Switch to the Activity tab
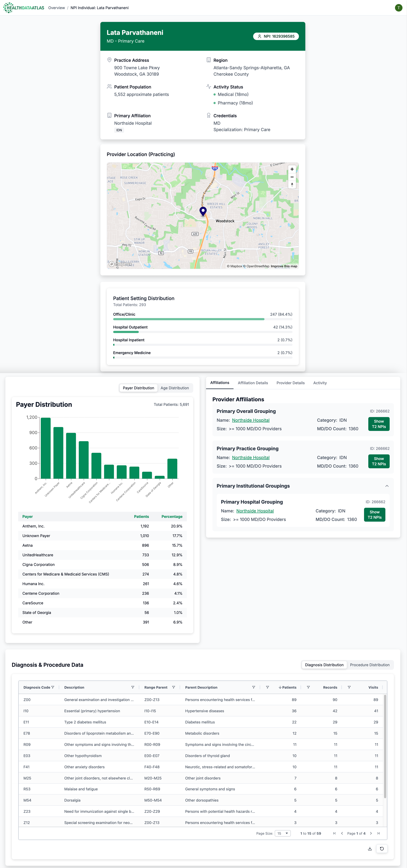Screen dimensions: 407x868 pyautogui.click(x=320, y=383)
